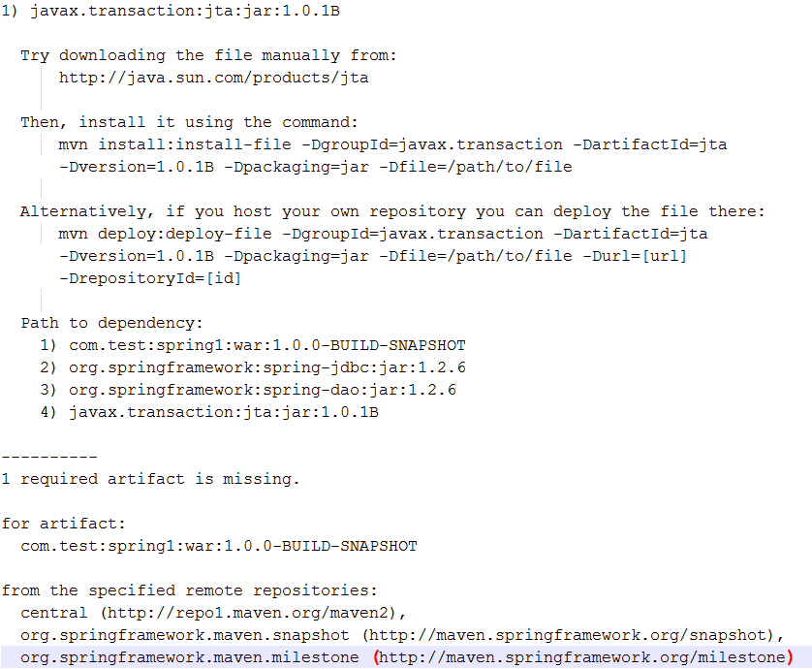The height and width of the screenshot is (669, 812).
Task: Click the '-DrepositoryId=[id]' text
Action: point(150,278)
